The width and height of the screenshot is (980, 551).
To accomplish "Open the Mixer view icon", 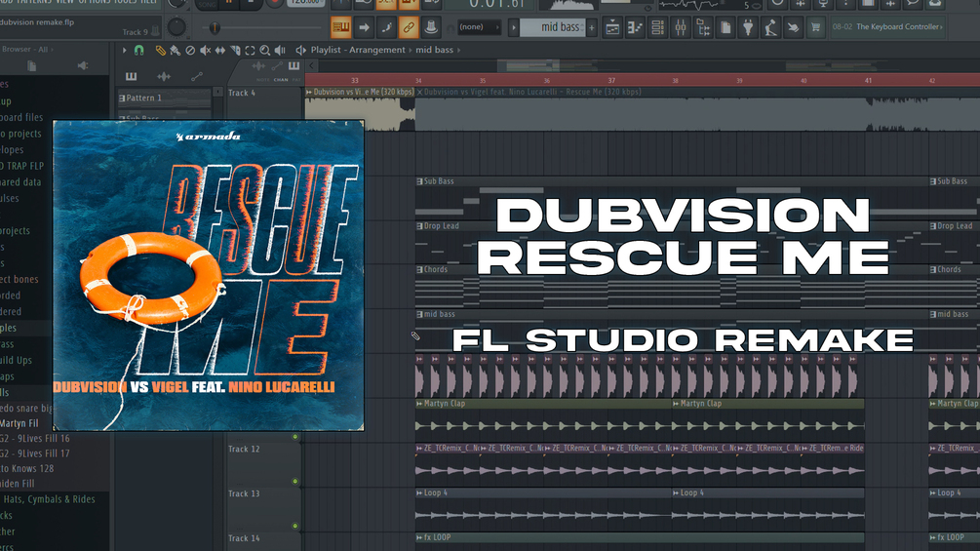I will (x=680, y=27).
